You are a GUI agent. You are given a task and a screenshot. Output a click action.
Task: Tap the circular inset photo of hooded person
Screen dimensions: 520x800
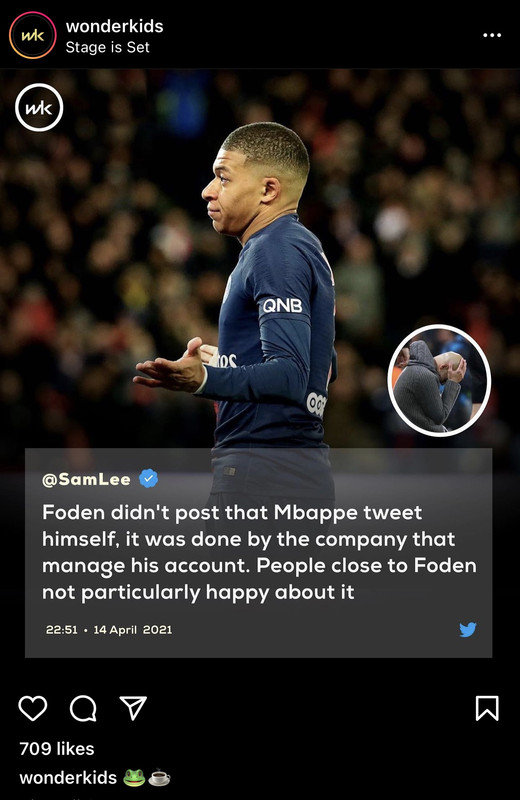[439, 381]
